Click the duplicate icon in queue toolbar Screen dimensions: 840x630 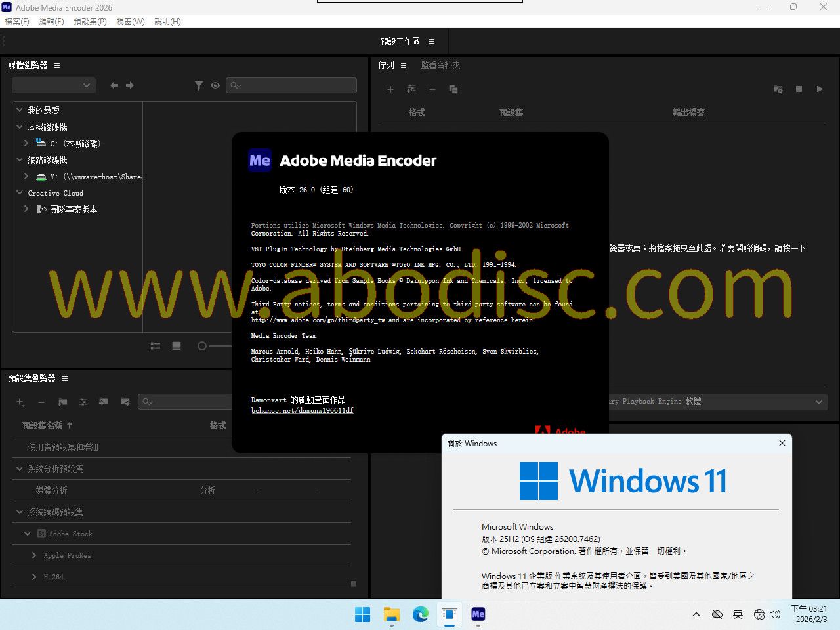(453, 89)
